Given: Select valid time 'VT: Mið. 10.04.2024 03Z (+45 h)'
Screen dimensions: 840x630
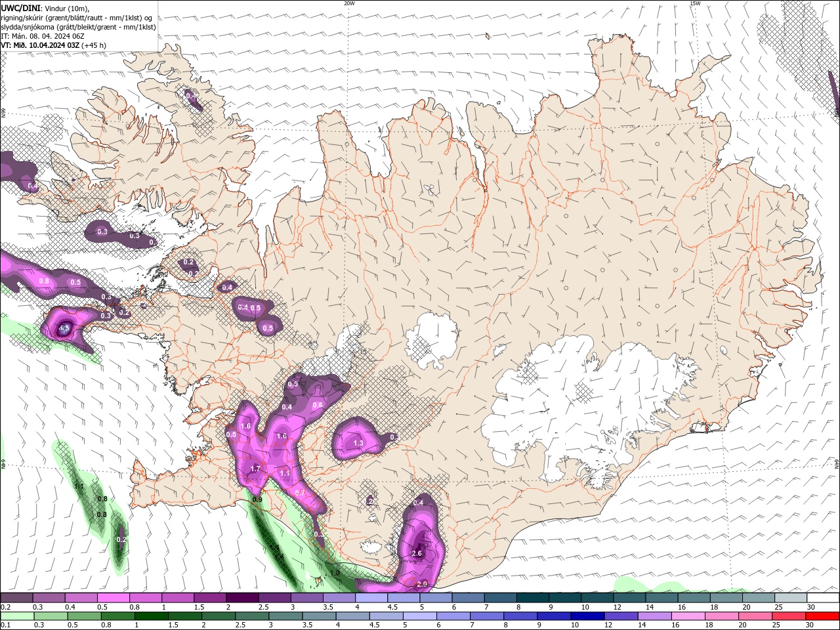Looking at the screenshot, I should (53, 45).
